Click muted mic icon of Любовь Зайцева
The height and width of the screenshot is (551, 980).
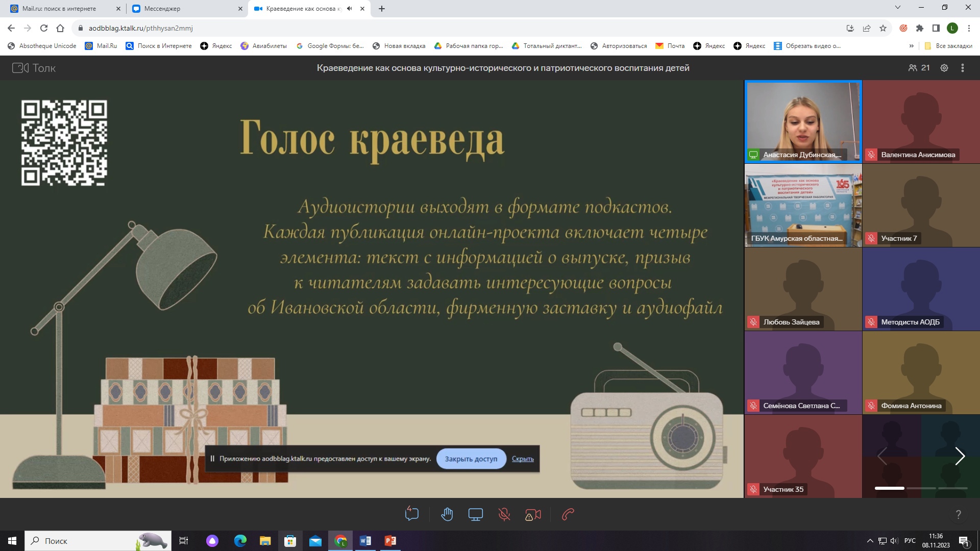pos(753,322)
